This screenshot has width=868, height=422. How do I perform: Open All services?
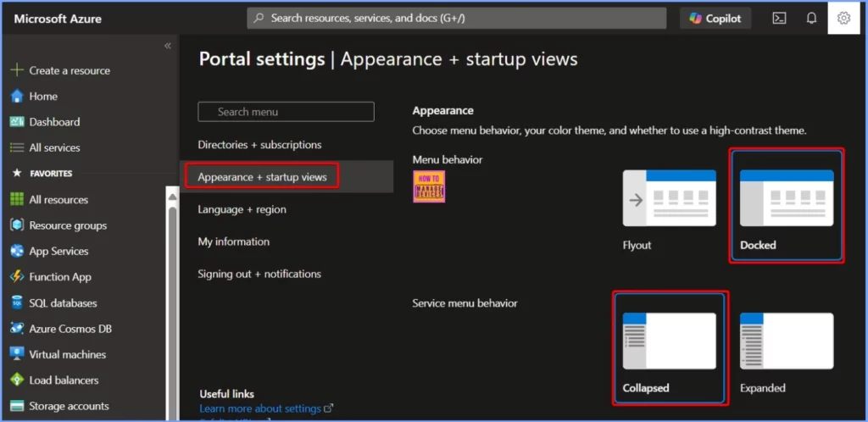click(x=54, y=147)
